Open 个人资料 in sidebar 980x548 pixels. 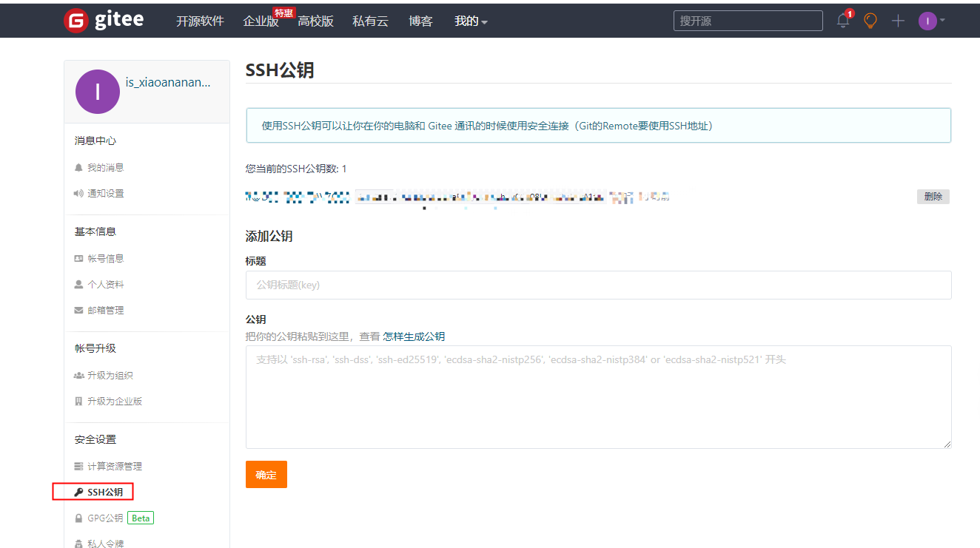coord(106,285)
